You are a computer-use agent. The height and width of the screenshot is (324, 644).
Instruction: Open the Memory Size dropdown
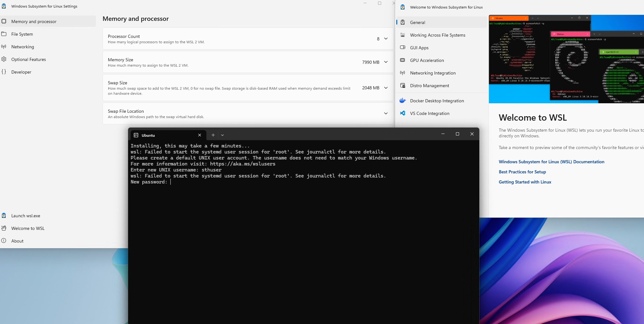pos(386,62)
